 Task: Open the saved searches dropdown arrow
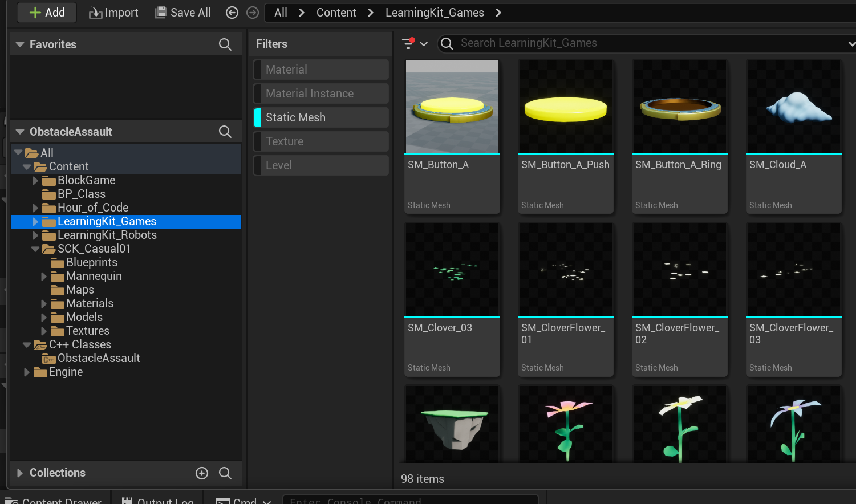[851, 43]
